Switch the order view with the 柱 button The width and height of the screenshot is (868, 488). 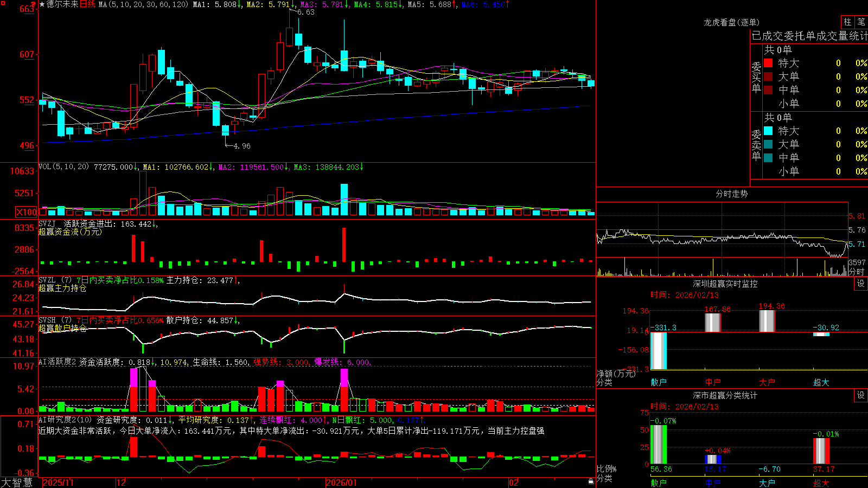coord(847,22)
